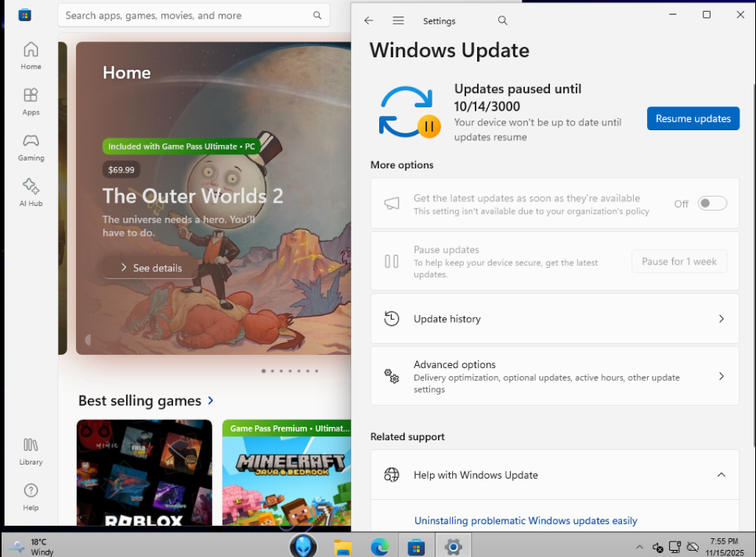Open Settings hamburger navigation menu
This screenshot has width=756, height=557.
click(398, 20)
